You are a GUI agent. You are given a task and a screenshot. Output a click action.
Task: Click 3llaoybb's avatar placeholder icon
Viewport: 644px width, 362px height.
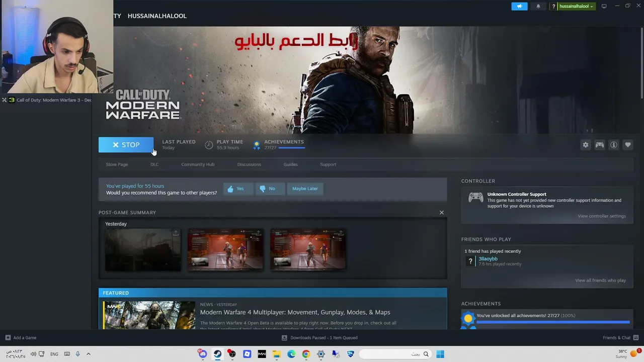470,261
